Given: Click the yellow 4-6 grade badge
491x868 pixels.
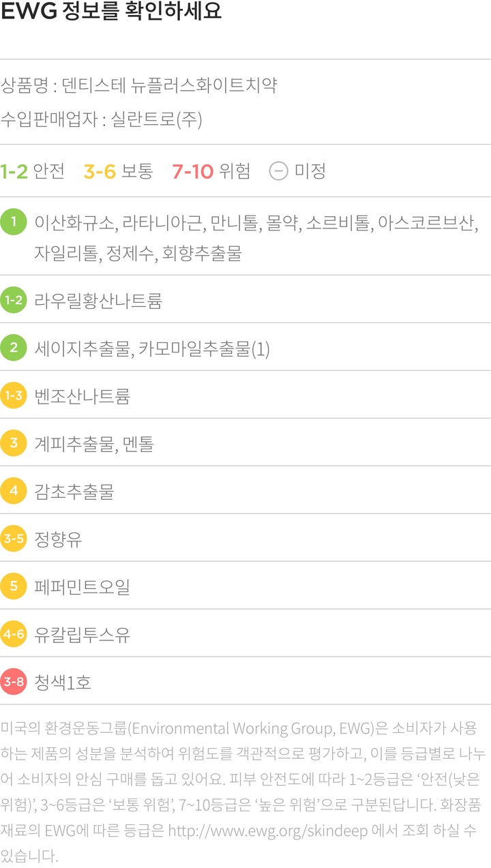Looking at the screenshot, I should pos(14,634).
